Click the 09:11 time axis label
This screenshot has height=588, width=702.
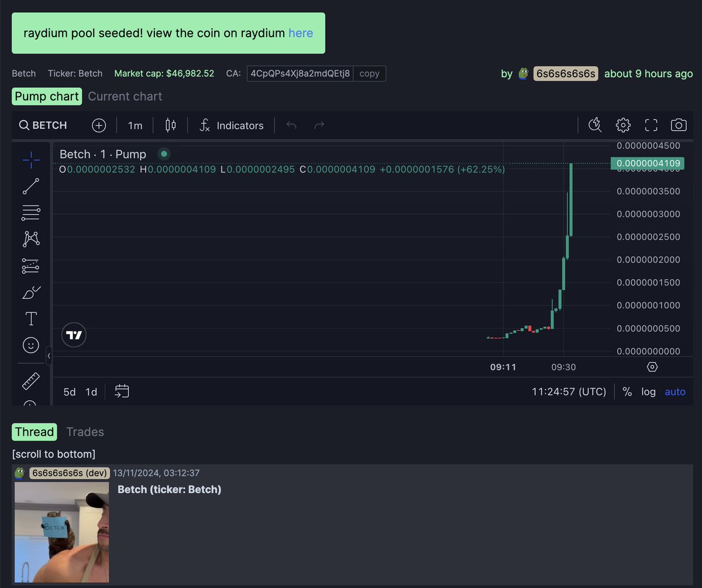(x=503, y=367)
